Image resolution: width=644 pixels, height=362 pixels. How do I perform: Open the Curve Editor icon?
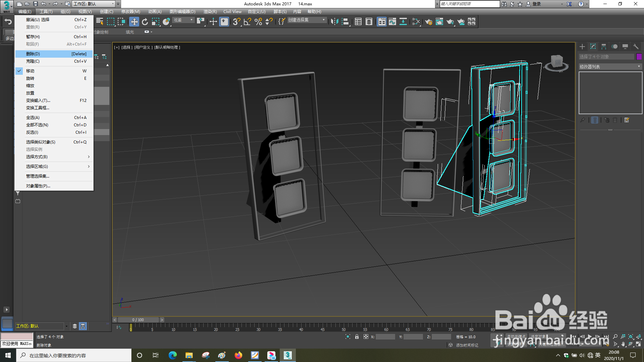click(392, 22)
